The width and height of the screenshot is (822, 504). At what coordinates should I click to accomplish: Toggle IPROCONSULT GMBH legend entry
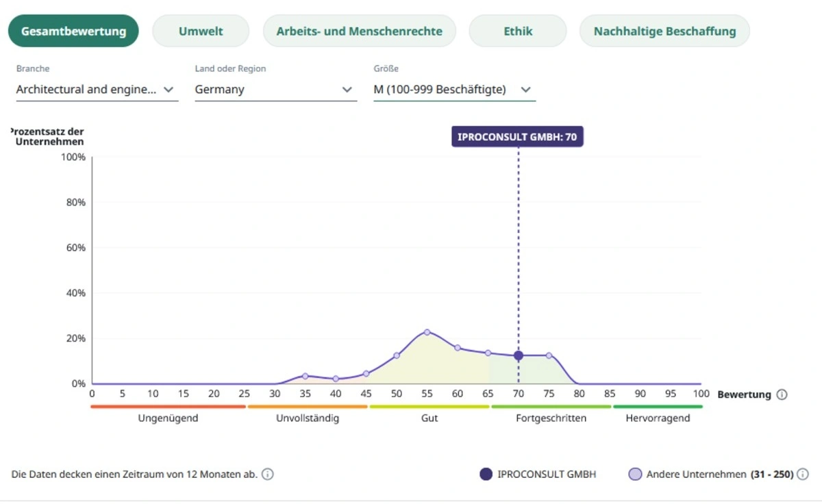[537, 475]
